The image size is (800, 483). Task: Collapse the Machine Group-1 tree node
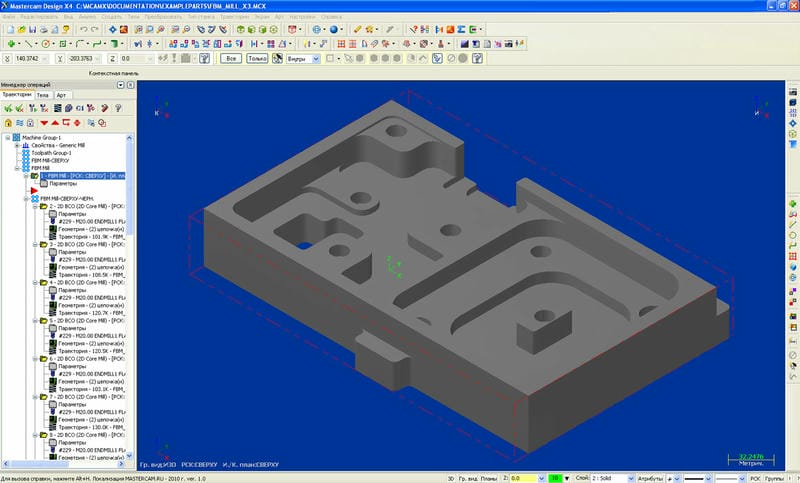point(8,138)
